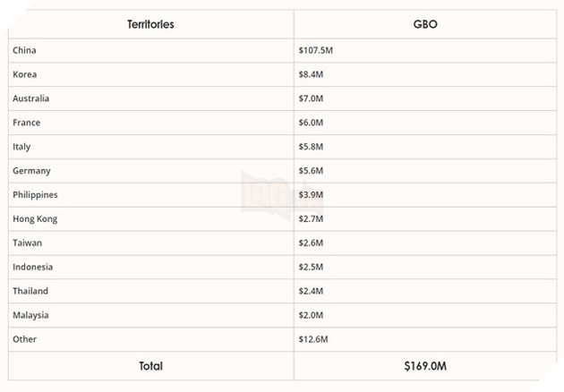Image resolution: width=564 pixels, height=392 pixels.
Task: Click the Indonesia row label
Action: point(33,267)
